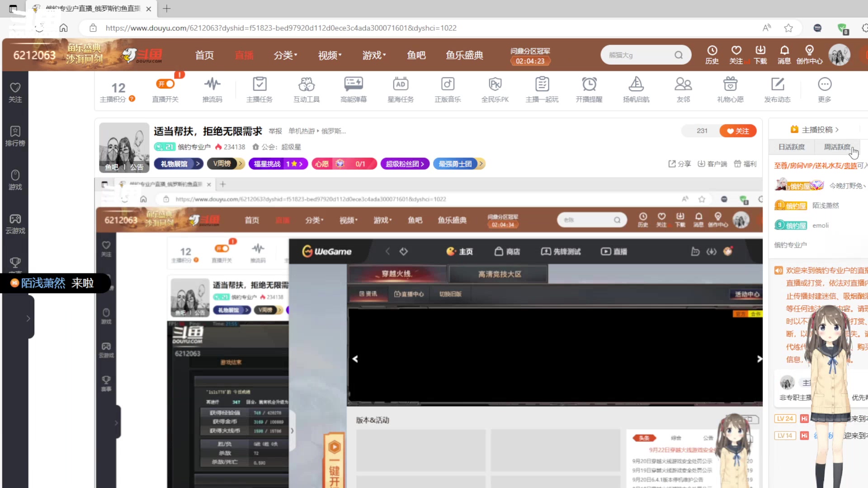Switch to 日活跃度 tab
This screenshot has height=488, width=868.
(792, 147)
